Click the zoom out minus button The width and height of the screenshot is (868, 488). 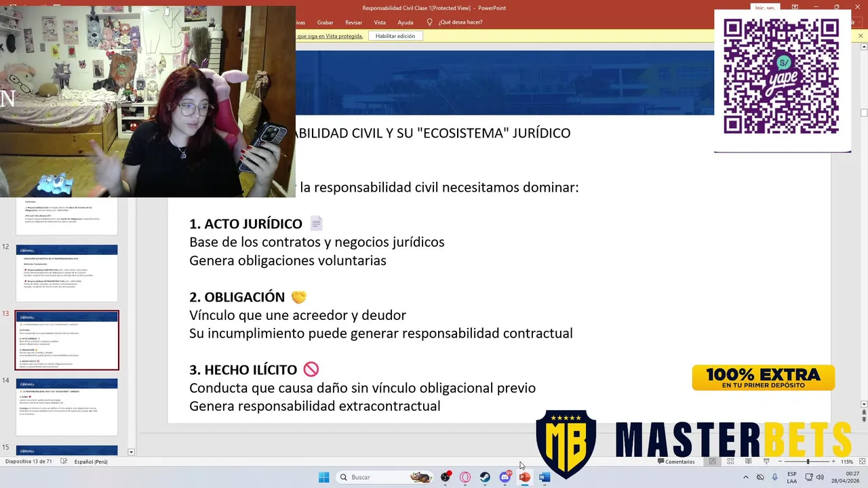pyautogui.click(x=779, y=462)
